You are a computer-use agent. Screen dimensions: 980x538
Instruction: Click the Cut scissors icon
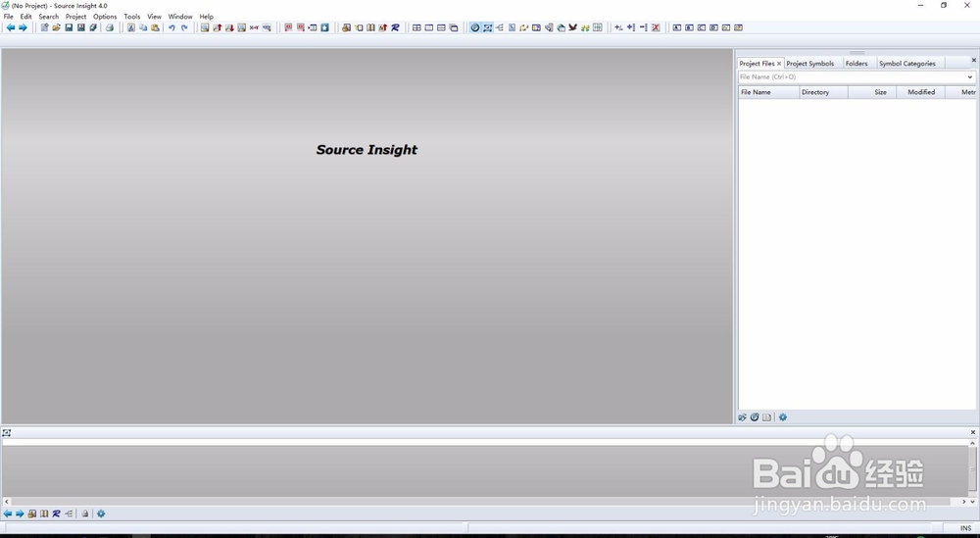pyautogui.click(x=130, y=27)
